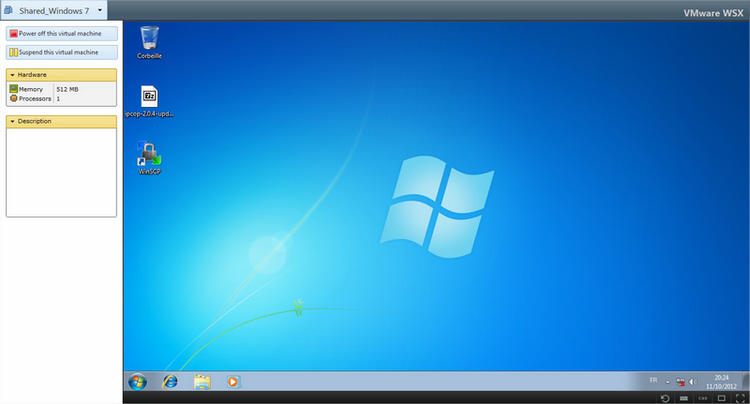750x404 pixels.
Task: Click the Memory chip icon
Action: tap(14, 89)
